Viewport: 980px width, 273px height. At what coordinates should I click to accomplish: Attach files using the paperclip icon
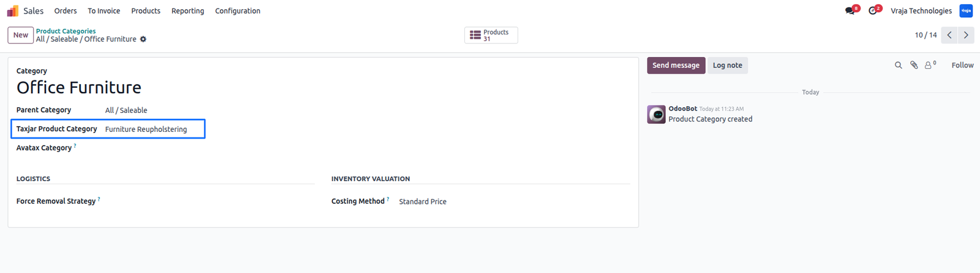(914, 65)
